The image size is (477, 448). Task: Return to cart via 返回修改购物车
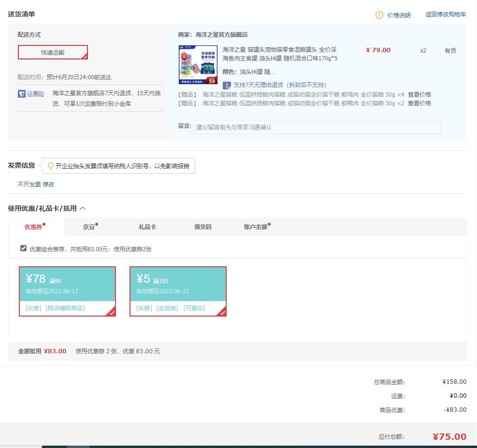[446, 14]
